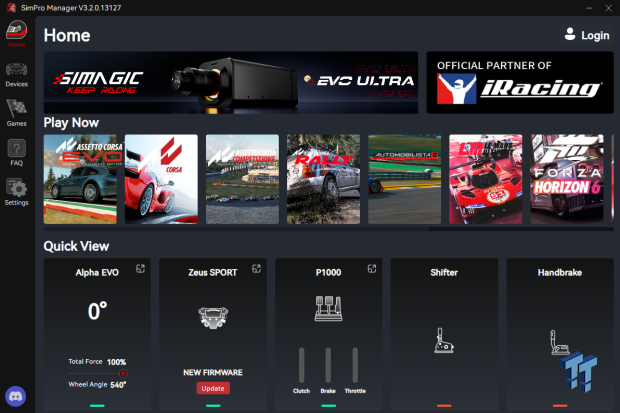Launch Assetto Corsa
This screenshot has height=413, width=620.
(x=161, y=179)
